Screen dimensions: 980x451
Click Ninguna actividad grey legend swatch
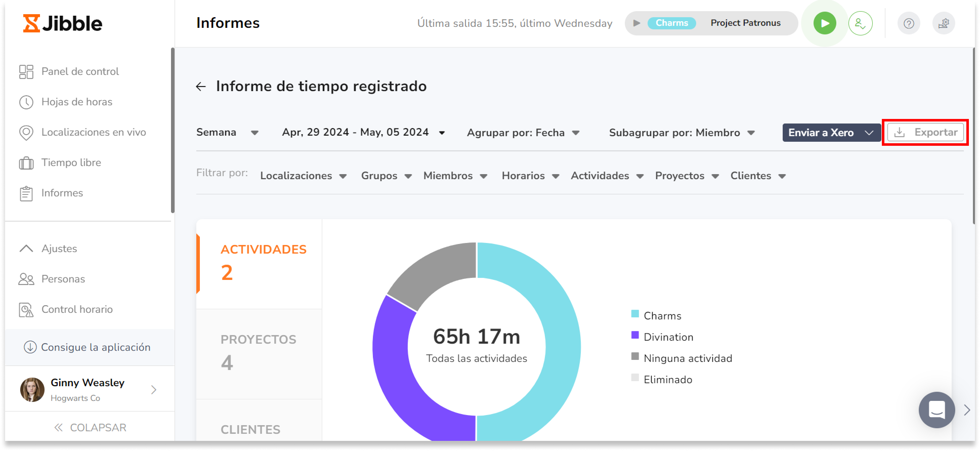point(635,357)
